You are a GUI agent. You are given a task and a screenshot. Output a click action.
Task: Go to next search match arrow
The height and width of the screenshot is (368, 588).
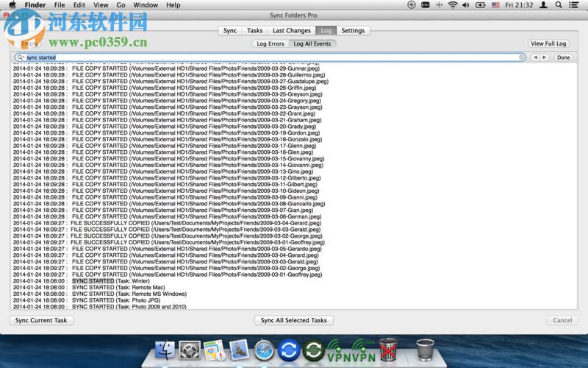click(x=544, y=57)
